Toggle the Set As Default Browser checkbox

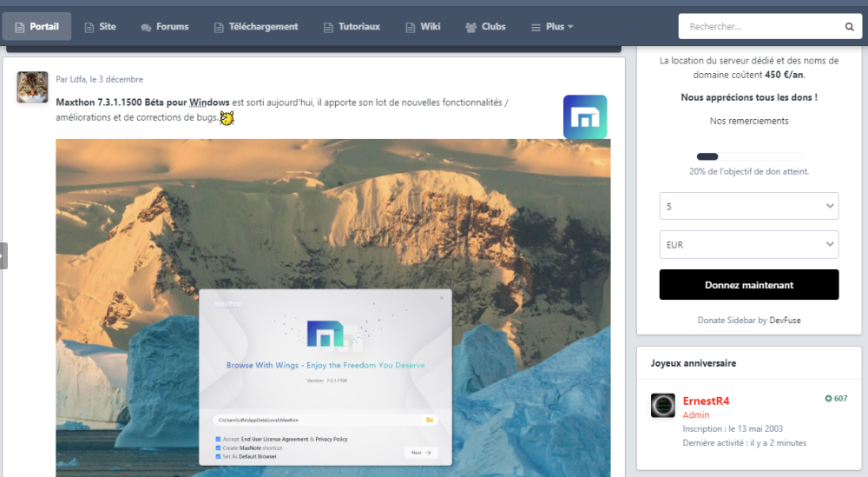coord(218,456)
